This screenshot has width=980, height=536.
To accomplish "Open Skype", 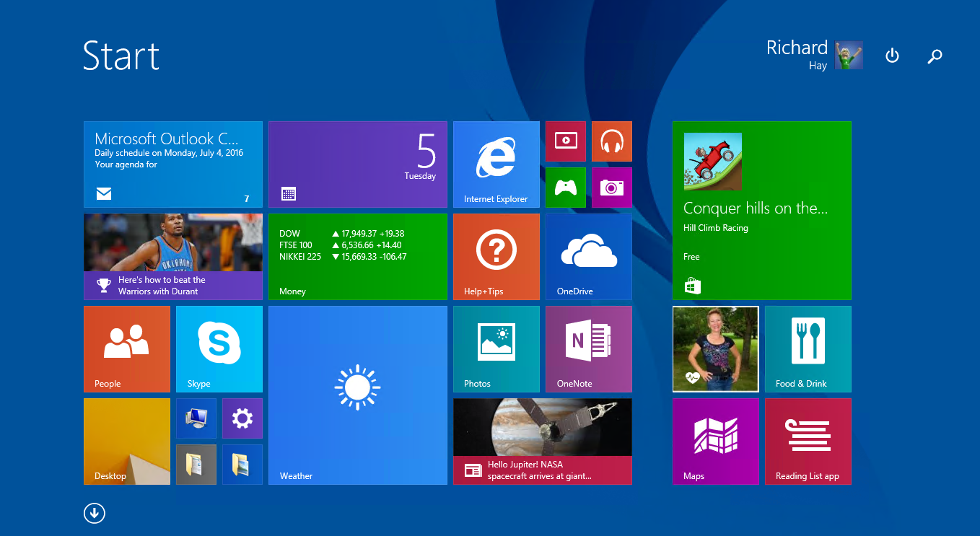I will pyautogui.click(x=219, y=348).
